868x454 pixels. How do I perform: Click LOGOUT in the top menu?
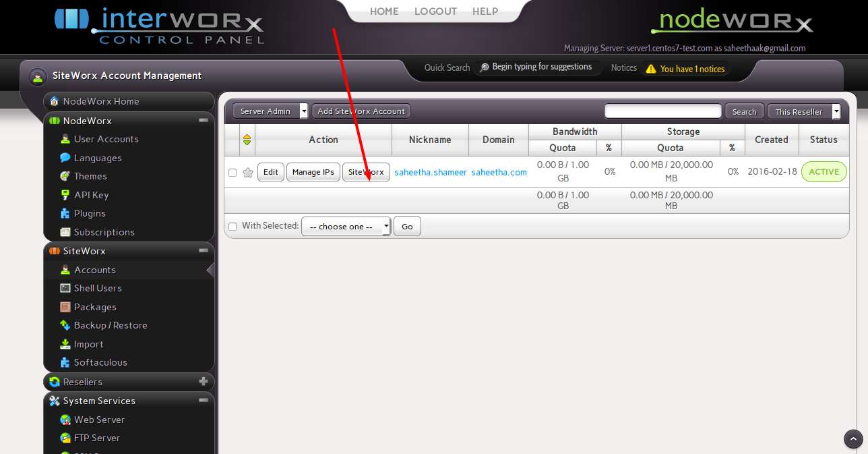point(435,11)
